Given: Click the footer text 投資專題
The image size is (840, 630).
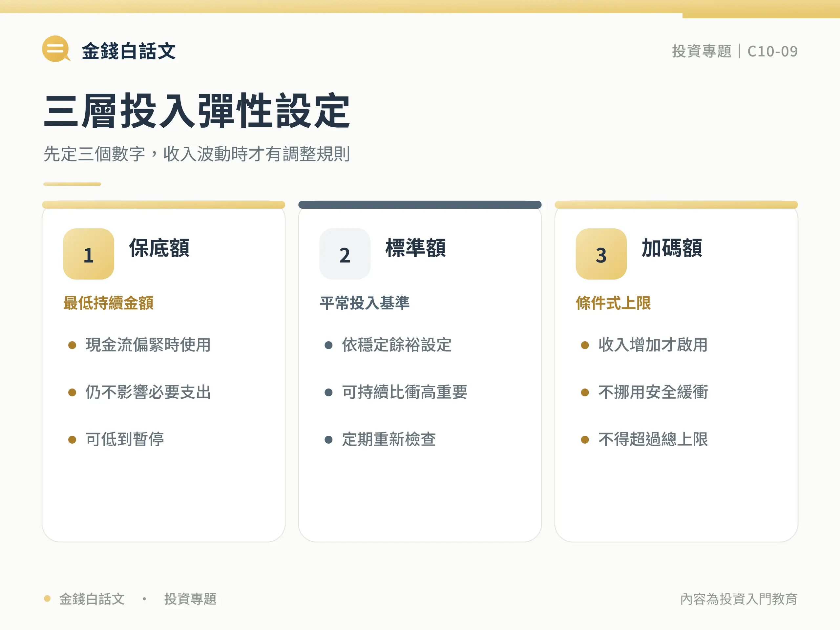Looking at the screenshot, I should (190, 599).
